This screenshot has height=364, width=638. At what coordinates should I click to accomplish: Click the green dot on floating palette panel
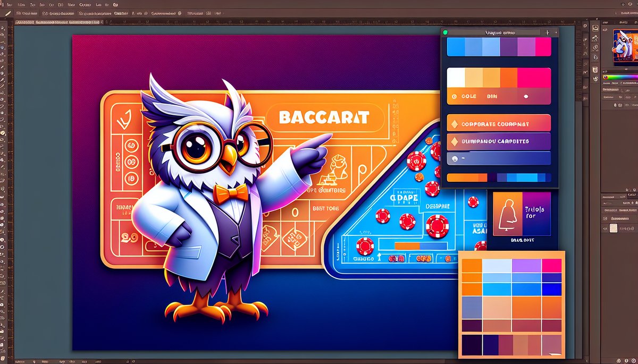446,32
